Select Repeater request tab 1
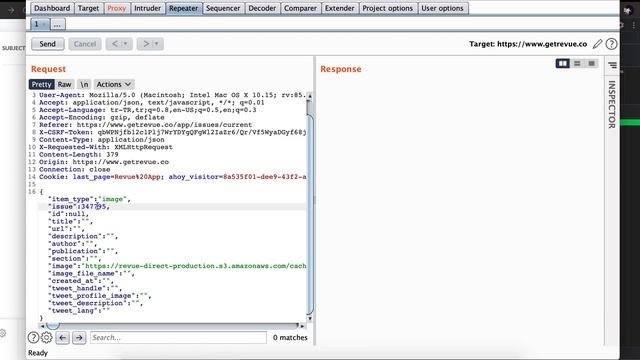Image resolution: width=640 pixels, height=360 pixels. 40,24
